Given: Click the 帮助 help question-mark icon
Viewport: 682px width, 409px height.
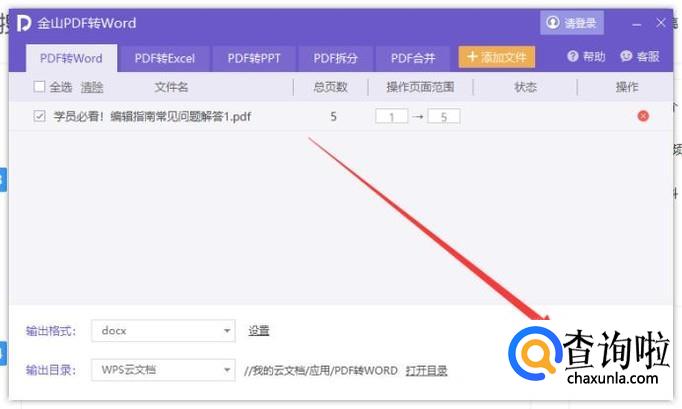Looking at the screenshot, I should (573, 57).
